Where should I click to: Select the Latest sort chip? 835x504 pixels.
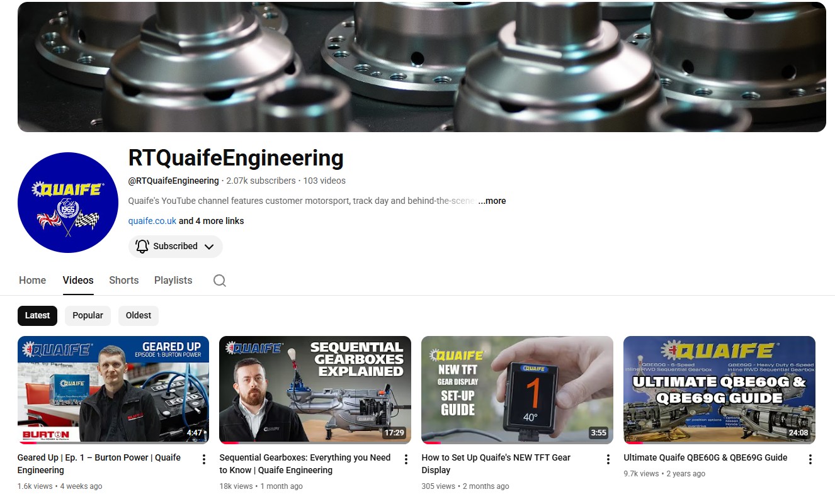point(37,315)
